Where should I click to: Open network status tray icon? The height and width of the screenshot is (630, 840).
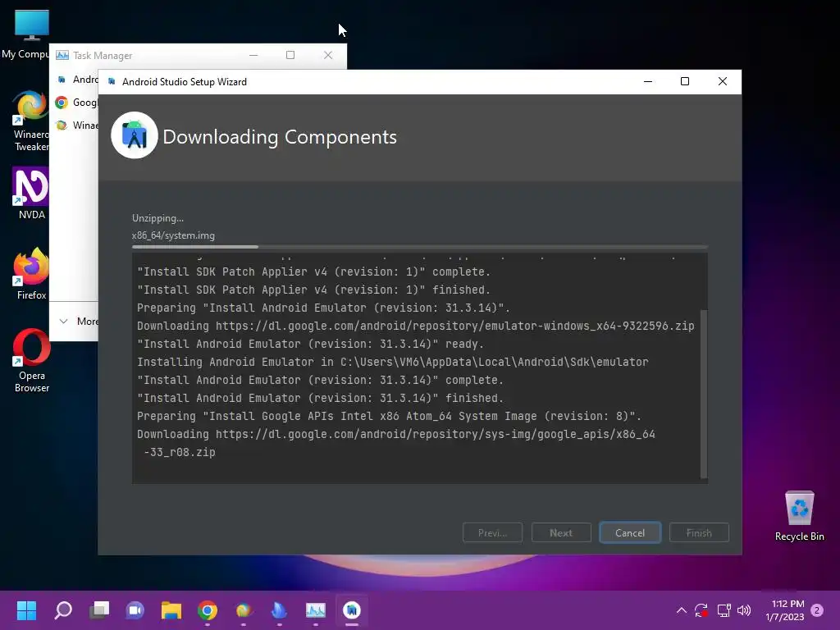[724, 610]
